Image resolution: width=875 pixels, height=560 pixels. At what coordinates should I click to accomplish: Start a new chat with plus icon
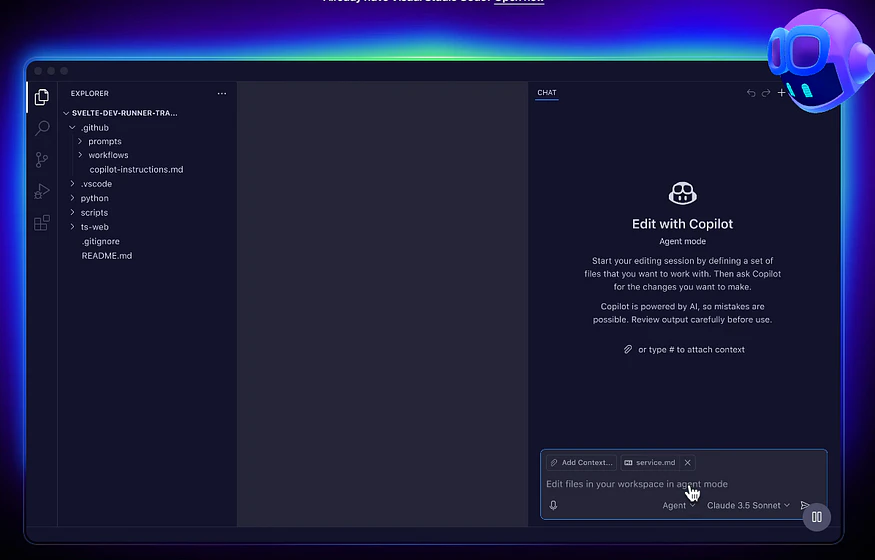781,93
